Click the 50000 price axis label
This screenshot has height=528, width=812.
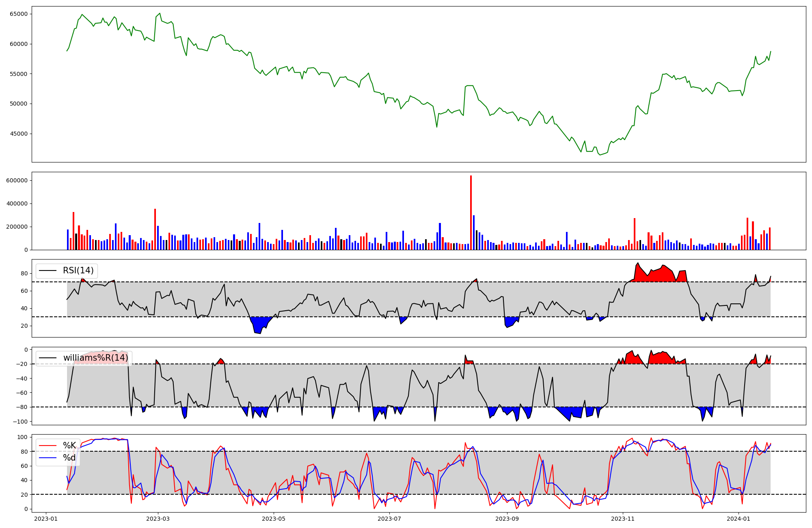pos(19,104)
